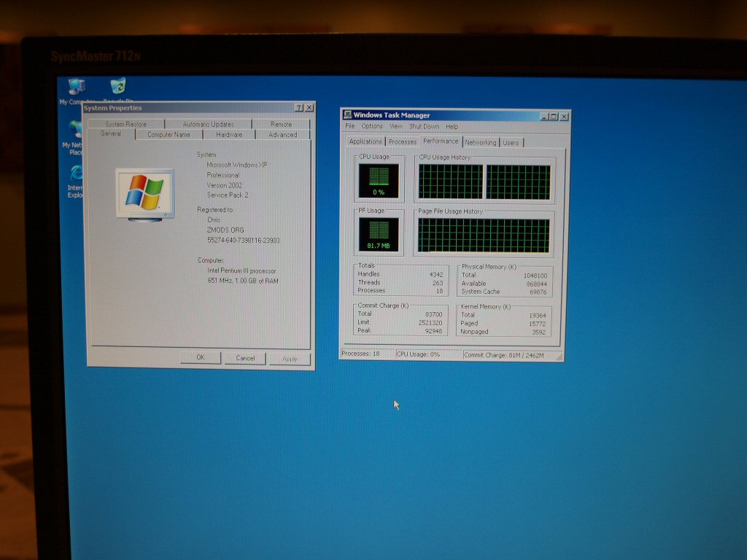Viewport: 747px width, 560px height.
Task: Click the Threads value 263
Action: click(x=438, y=283)
